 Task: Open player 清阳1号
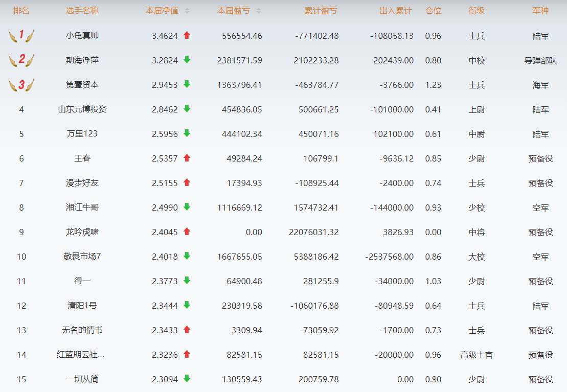pos(82,305)
